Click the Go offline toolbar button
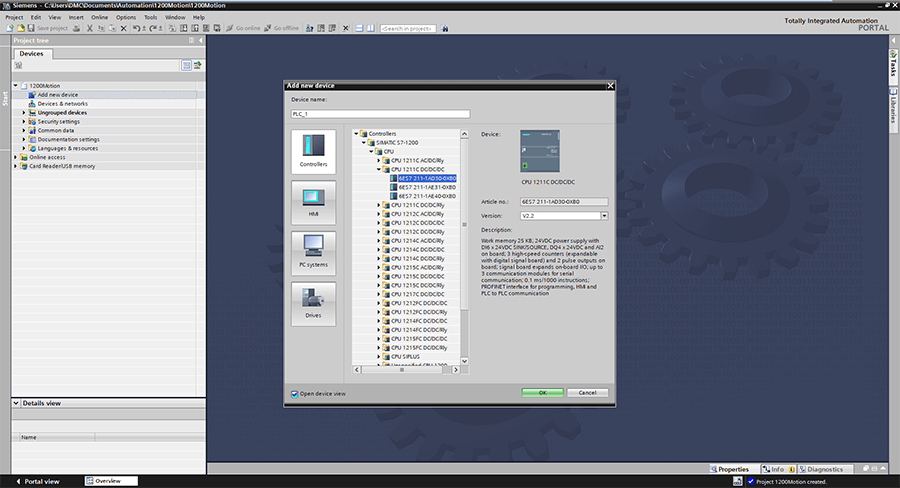The width and height of the screenshot is (900, 488). (x=281, y=28)
